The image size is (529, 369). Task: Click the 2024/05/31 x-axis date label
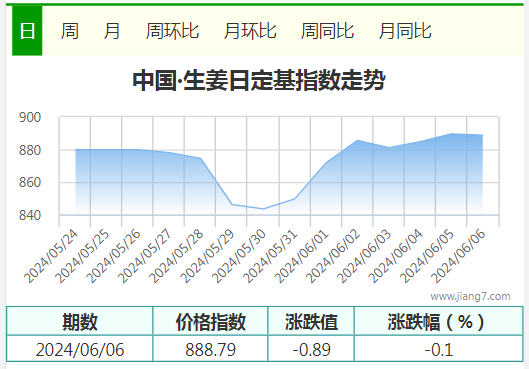point(270,256)
